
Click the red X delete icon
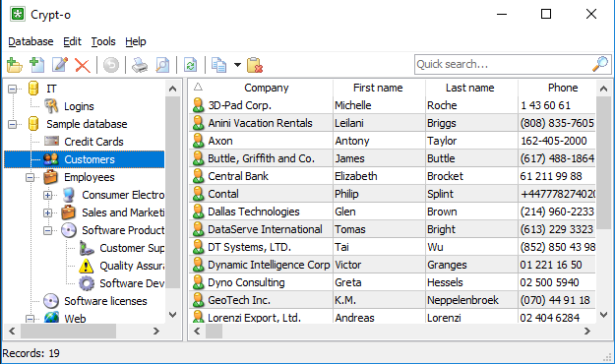pos(83,65)
